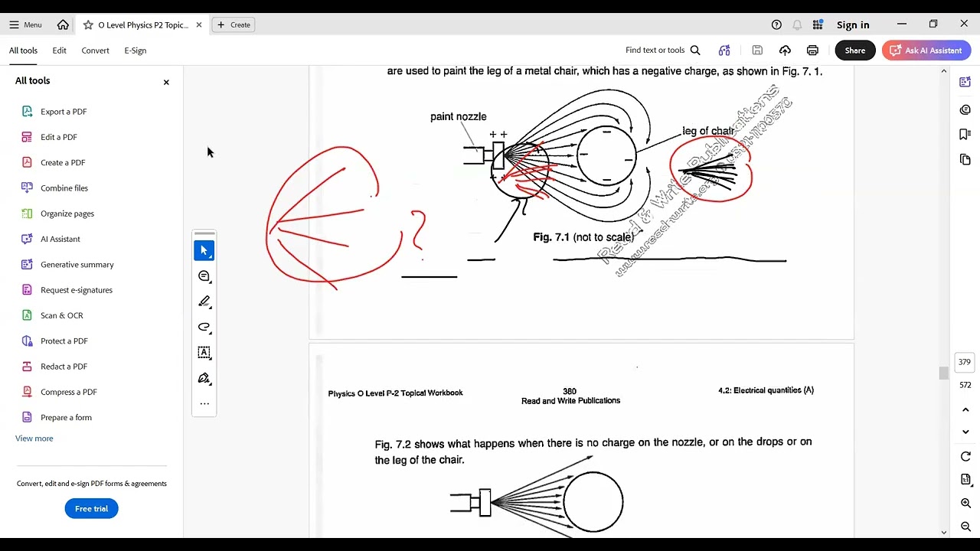Star the O Level Physics P2 tab
Screen dimensions: 980x551
(88, 24)
